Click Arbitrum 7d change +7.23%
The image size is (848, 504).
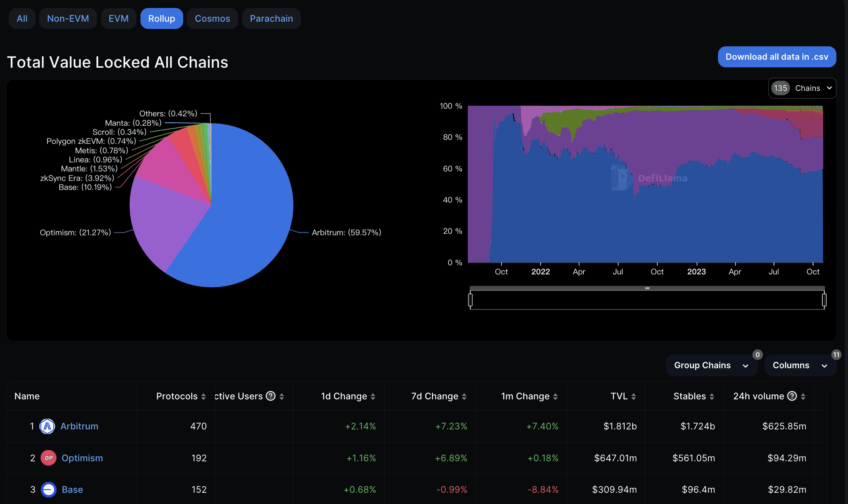tap(451, 426)
